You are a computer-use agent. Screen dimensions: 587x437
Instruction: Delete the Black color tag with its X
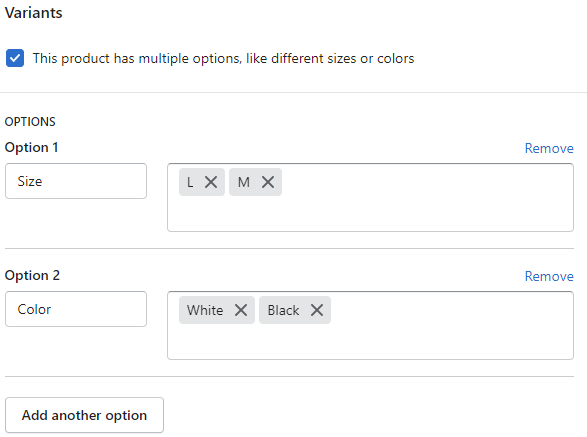[317, 310]
